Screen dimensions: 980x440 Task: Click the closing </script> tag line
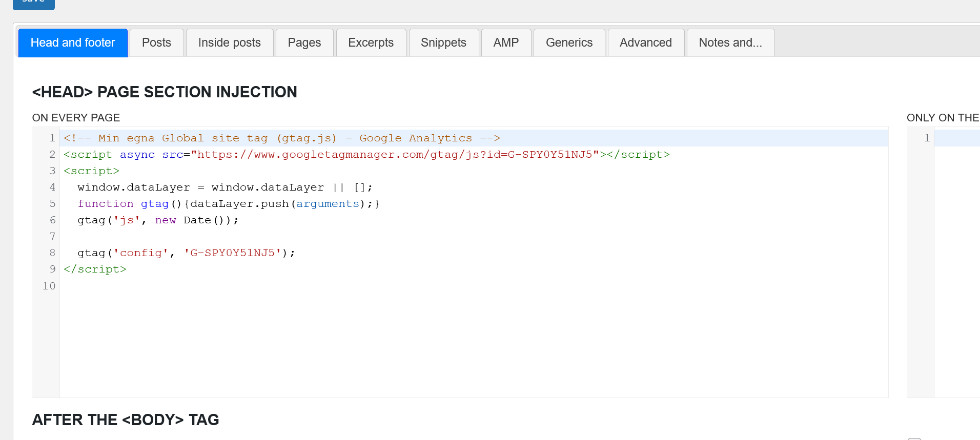point(95,269)
